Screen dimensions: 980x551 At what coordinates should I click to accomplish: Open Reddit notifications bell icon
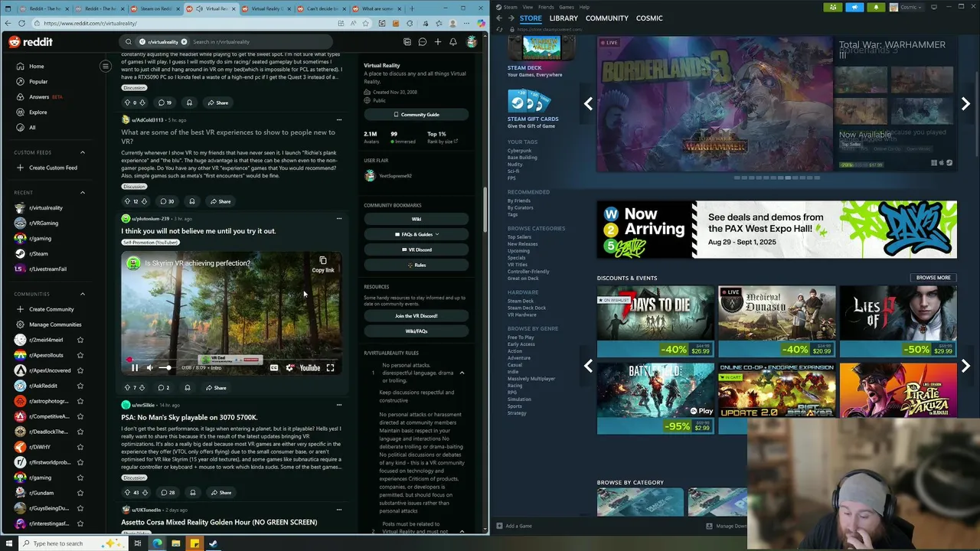coord(453,42)
